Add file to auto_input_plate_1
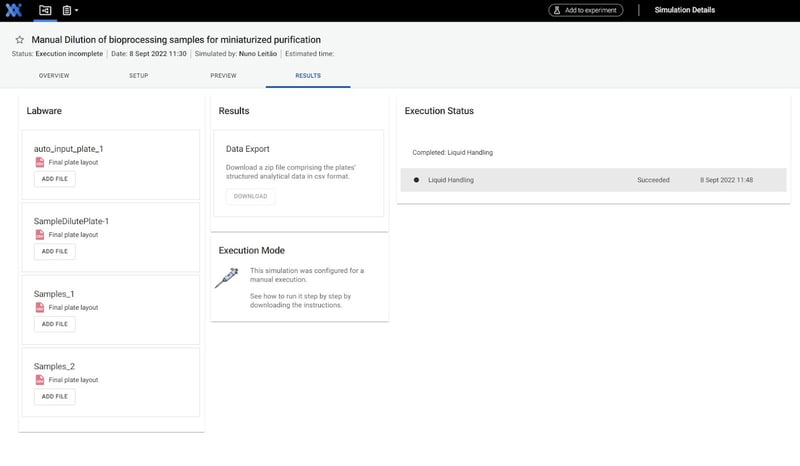Image resolution: width=800 pixels, height=466 pixels. 55,179
